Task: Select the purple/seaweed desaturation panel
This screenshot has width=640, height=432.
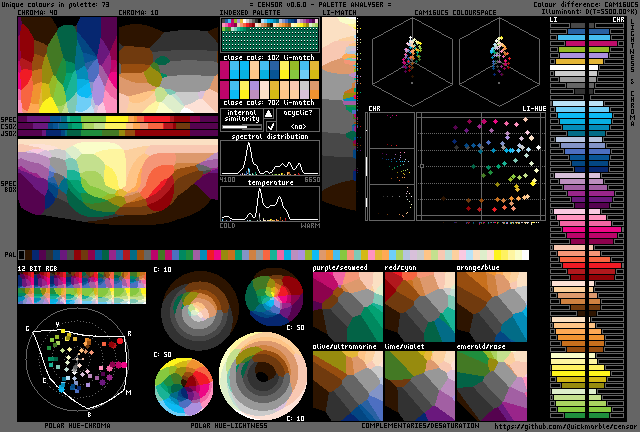Action: pos(347,303)
